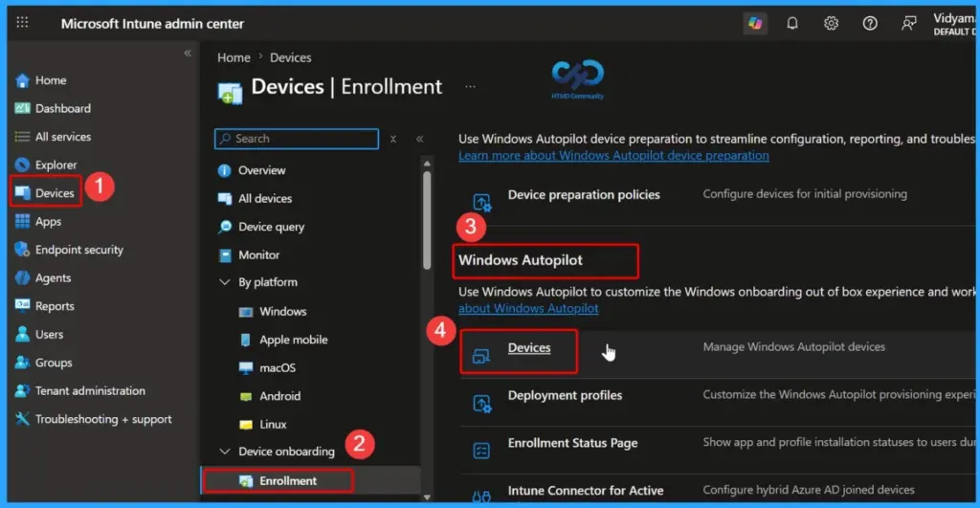This screenshot has width=980, height=508.
Task: Clear the blade search with the X button
Action: 393,139
